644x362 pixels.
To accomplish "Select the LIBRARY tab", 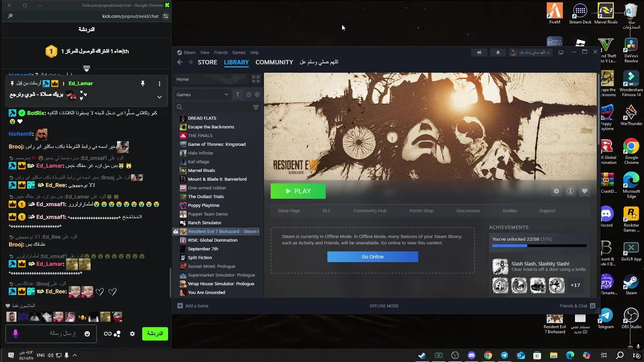I will coord(236,62).
